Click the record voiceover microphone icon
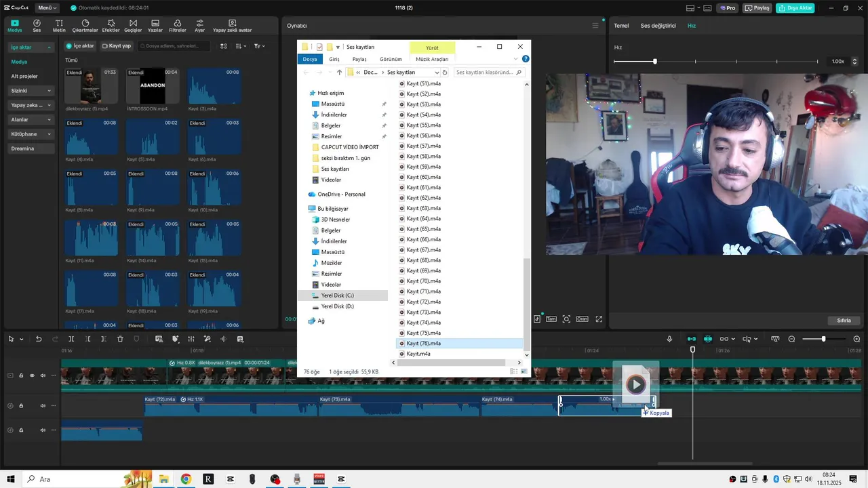This screenshot has width=868, height=488. tap(669, 339)
